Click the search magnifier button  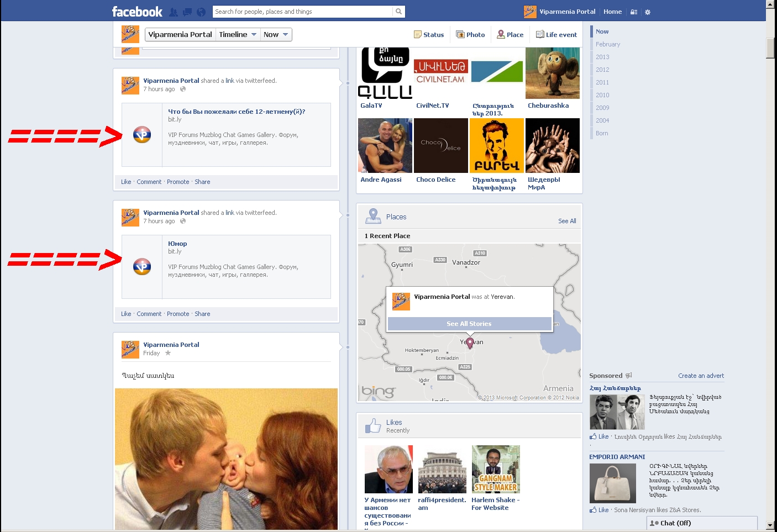point(398,12)
